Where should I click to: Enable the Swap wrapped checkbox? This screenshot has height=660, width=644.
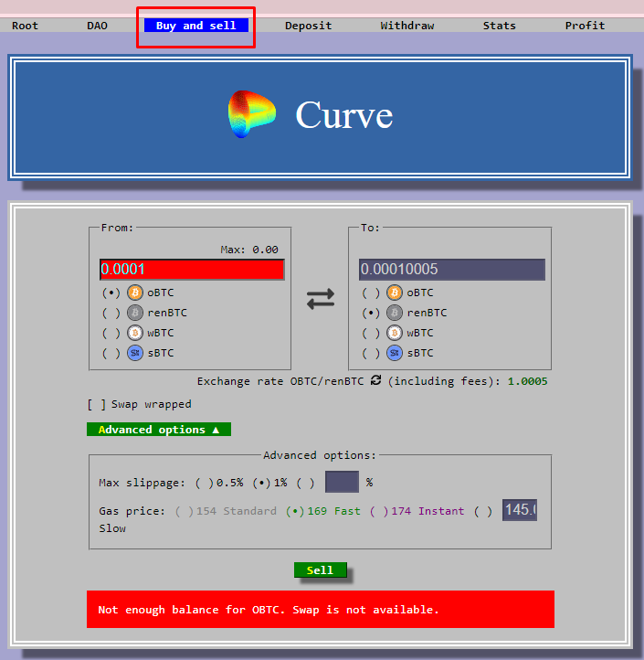point(96,405)
